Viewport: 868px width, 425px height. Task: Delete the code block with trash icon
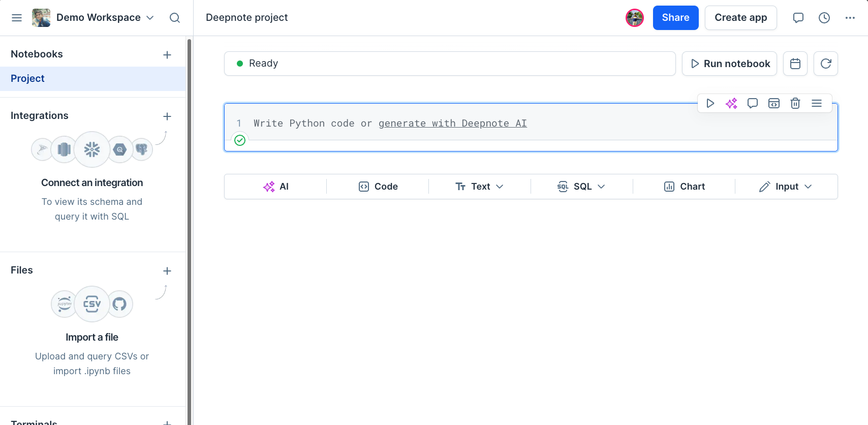[795, 104]
